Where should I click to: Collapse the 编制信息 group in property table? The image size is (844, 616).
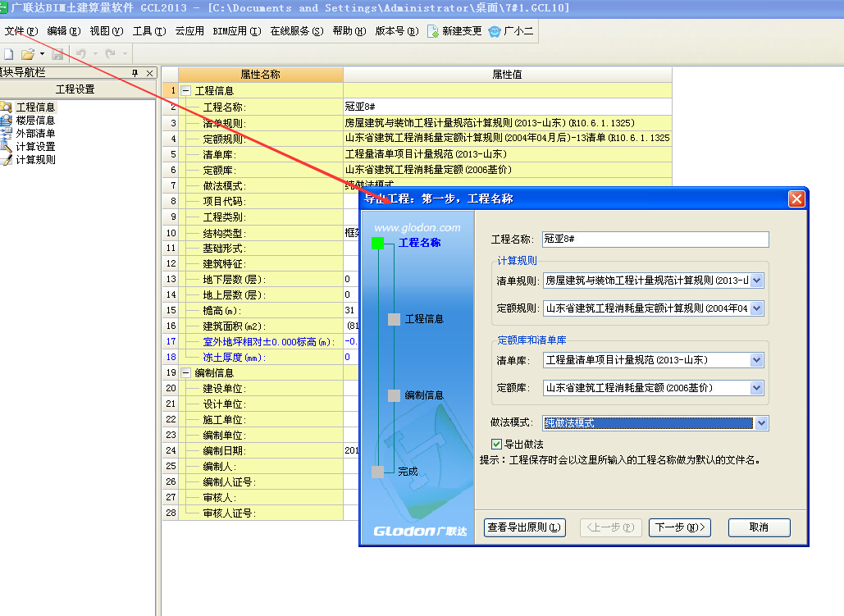pyautogui.click(x=185, y=372)
